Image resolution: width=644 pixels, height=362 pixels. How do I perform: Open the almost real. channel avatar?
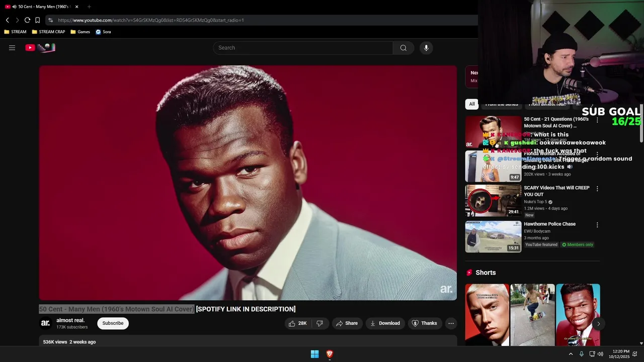click(x=45, y=323)
